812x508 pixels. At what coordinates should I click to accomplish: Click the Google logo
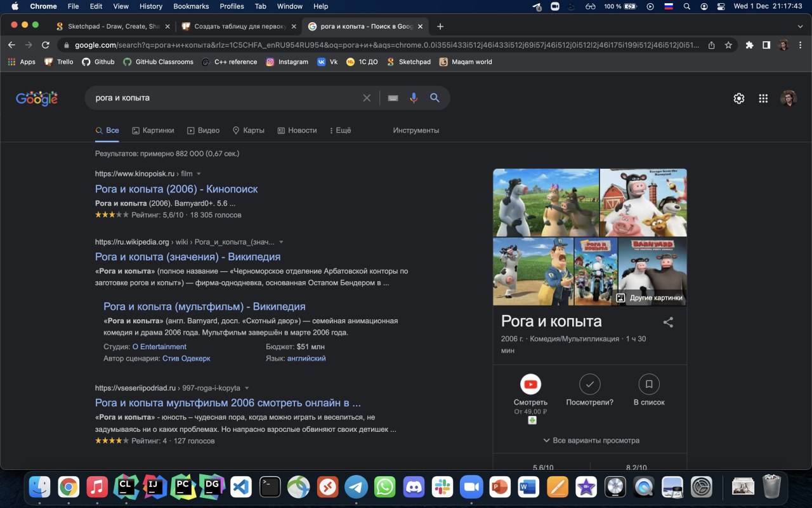tap(37, 98)
